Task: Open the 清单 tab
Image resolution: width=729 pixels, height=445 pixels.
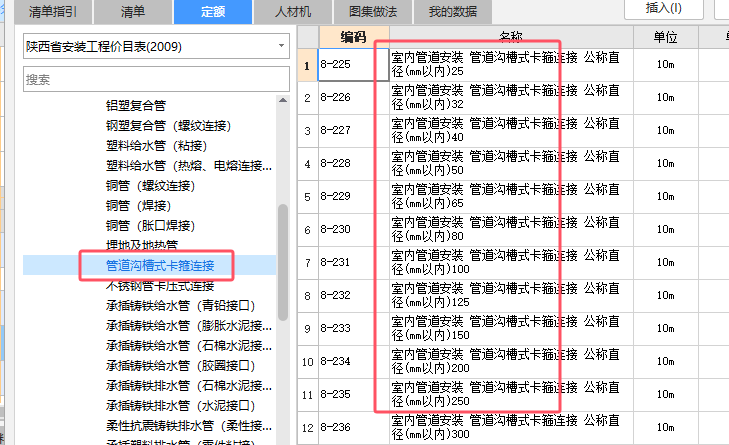Action: pos(133,12)
